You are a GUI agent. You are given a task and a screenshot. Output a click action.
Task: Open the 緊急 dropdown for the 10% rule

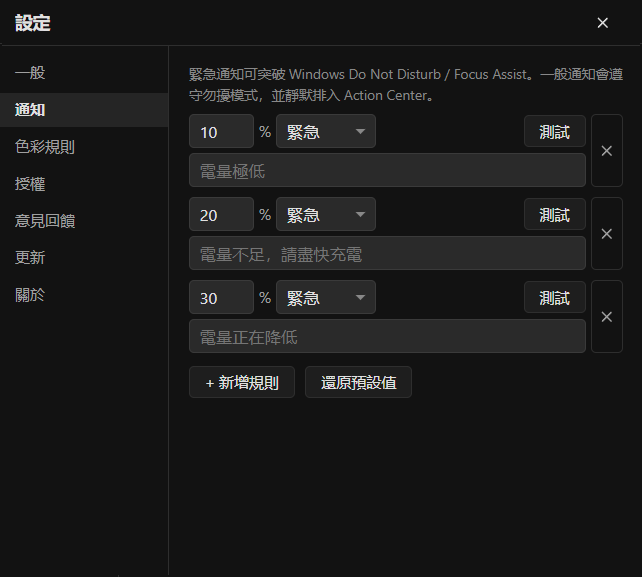(326, 131)
